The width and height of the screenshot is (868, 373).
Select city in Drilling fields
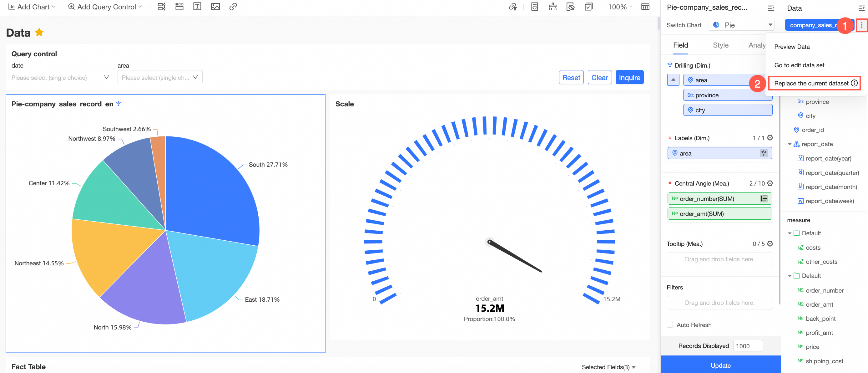[x=728, y=110]
